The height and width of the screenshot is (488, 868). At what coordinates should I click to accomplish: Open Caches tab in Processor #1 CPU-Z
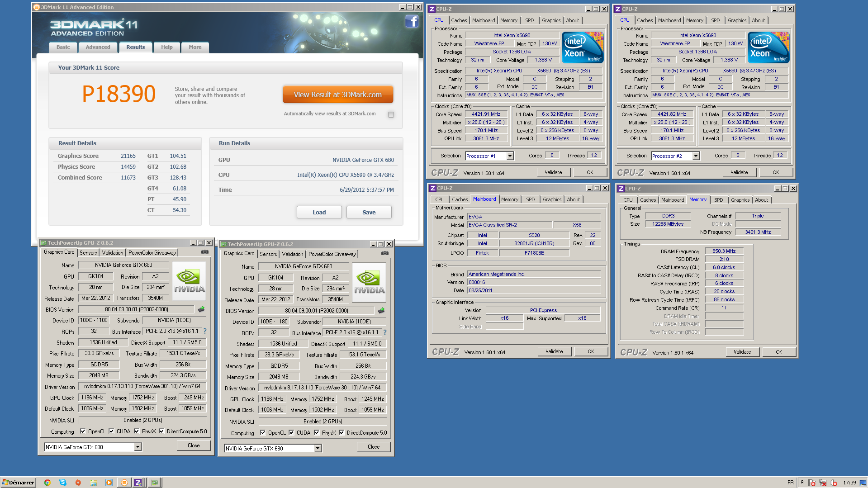coord(459,20)
